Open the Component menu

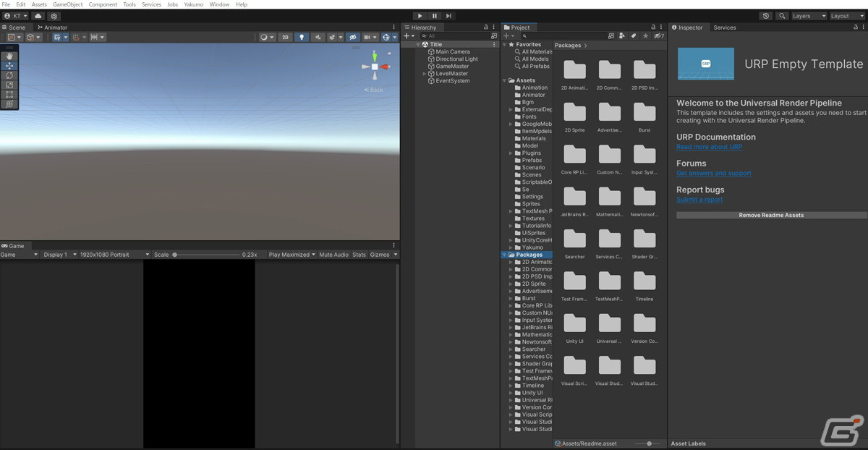pos(103,4)
